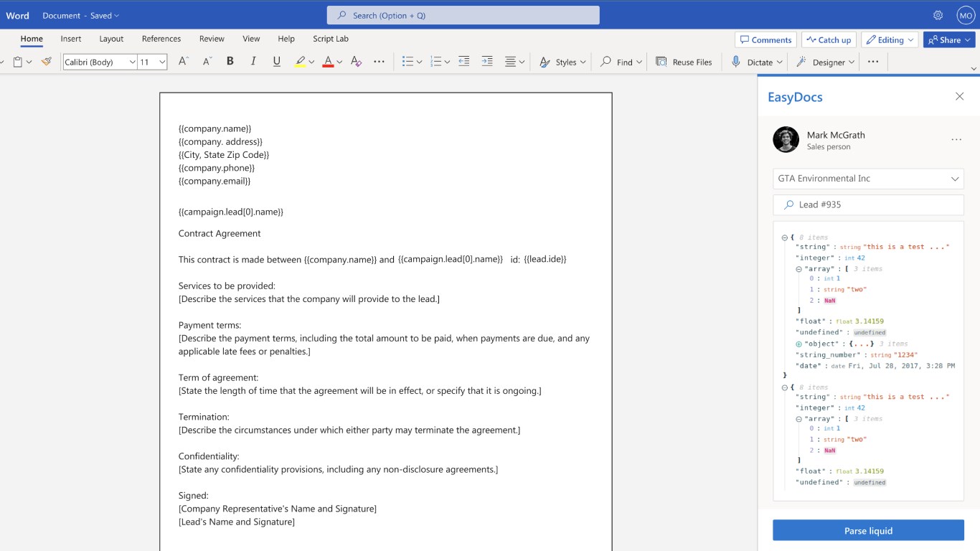Viewport: 980px width, 551px height.
Task: Expand font color options arrow
Action: pyautogui.click(x=339, y=62)
